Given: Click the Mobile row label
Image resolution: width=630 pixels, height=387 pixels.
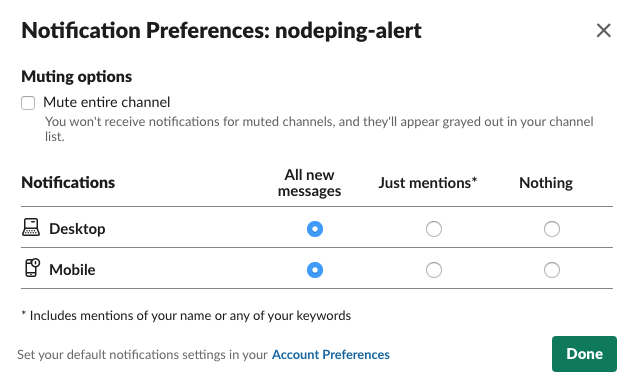Looking at the screenshot, I should tap(72, 270).
